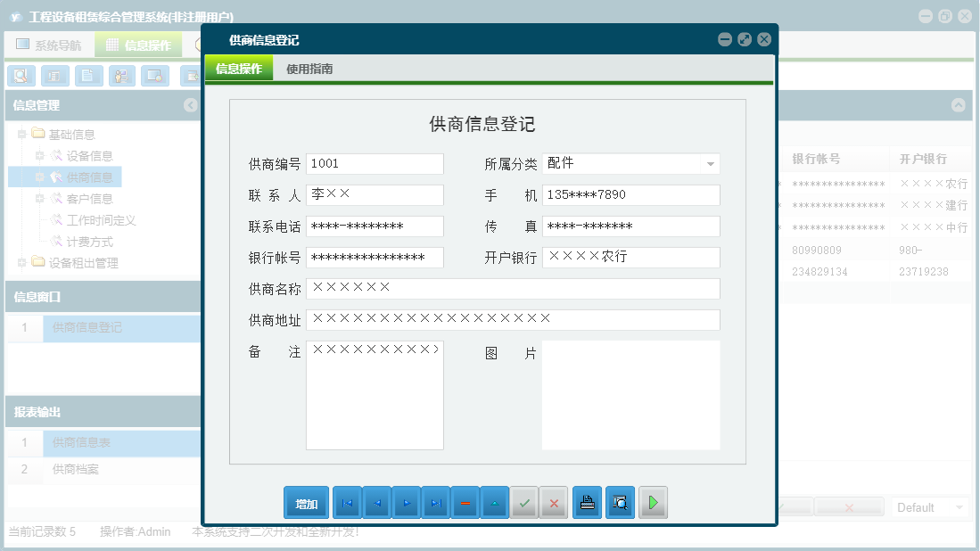Select the ×××建行 cell

(x=933, y=205)
